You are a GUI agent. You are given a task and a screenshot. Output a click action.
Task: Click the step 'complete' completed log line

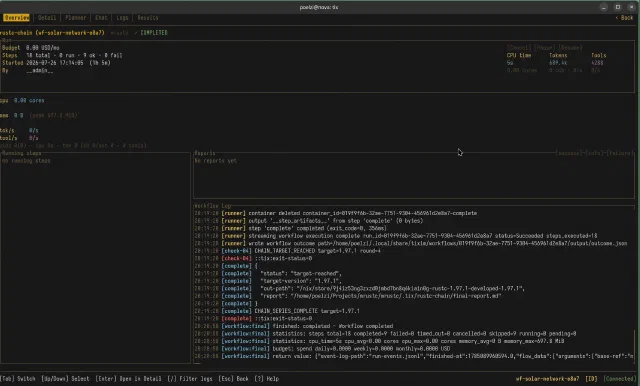(x=290, y=228)
